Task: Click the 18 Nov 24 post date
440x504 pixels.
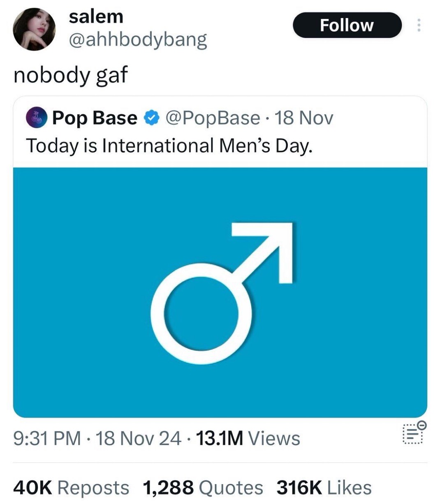Action: [138, 438]
